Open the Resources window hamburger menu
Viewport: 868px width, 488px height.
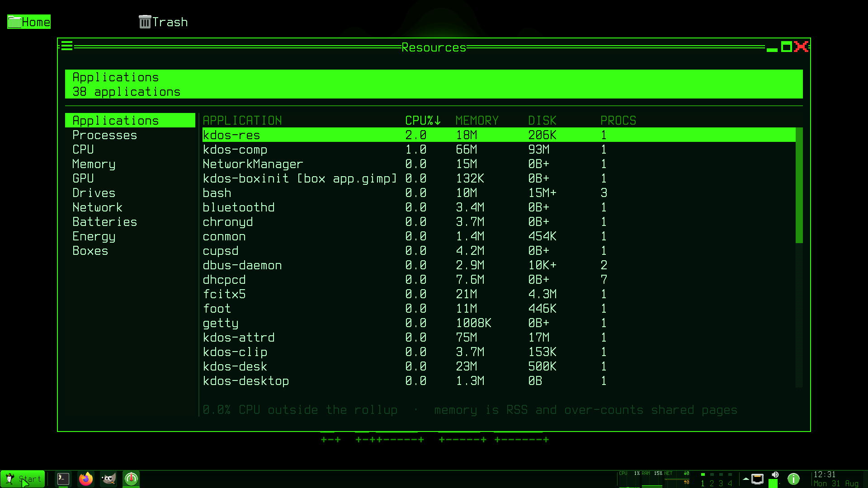point(67,46)
